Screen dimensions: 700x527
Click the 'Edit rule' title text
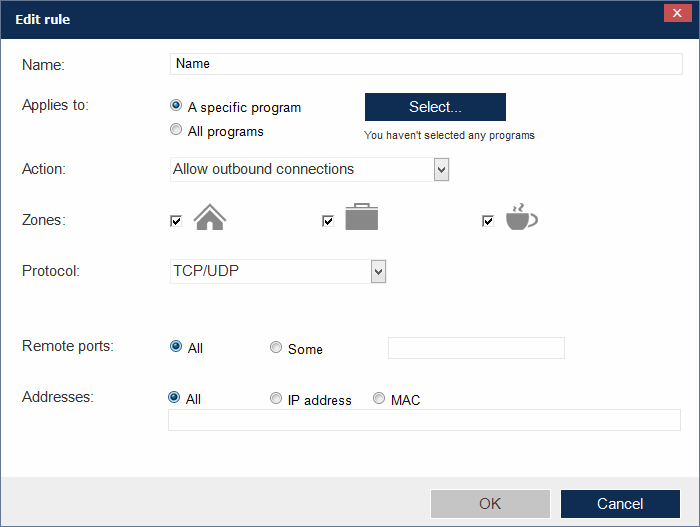(43, 19)
